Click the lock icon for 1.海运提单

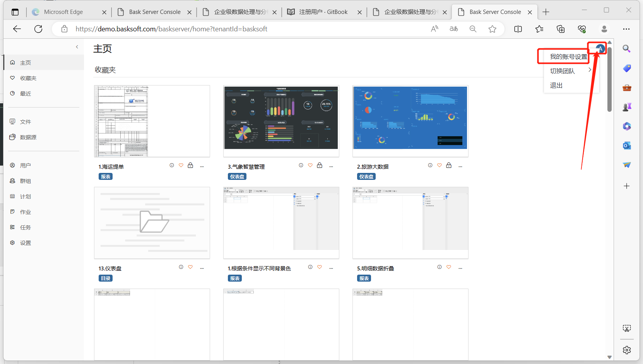coord(190,165)
